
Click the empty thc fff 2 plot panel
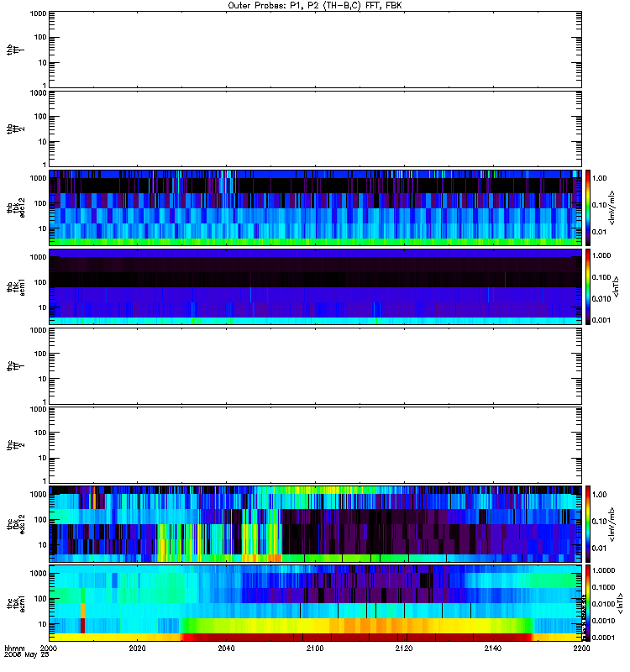point(315,445)
